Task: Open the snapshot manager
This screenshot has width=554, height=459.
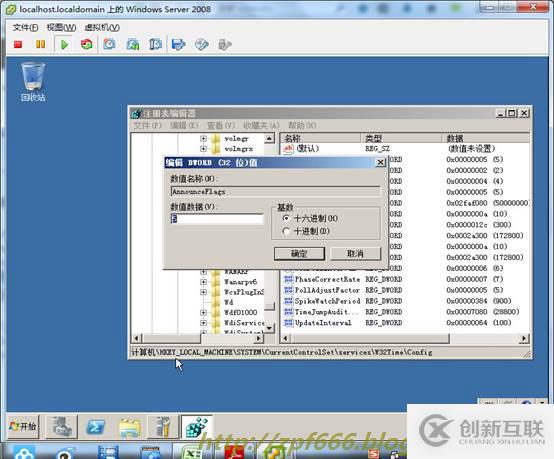Action: pos(155,44)
